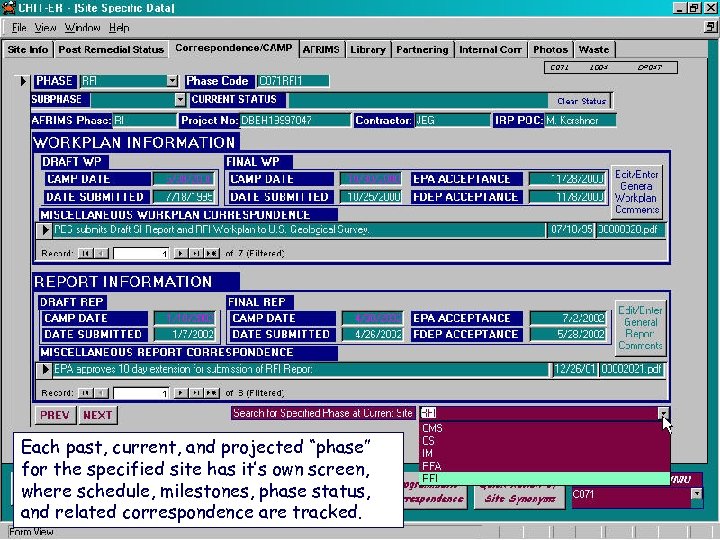Image resolution: width=720 pixels, height=540 pixels.
Task: Select the PHASE record selector arrow
Action: coord(23,81)
